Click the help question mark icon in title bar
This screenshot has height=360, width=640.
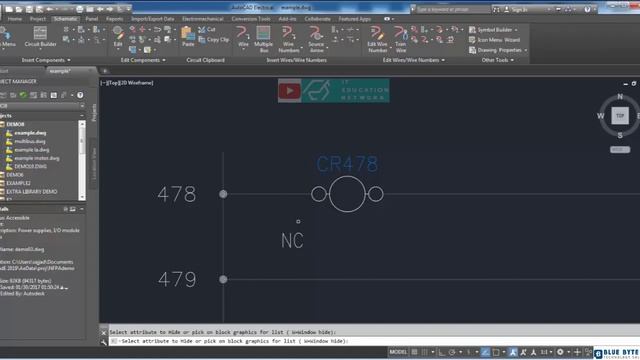point(587,9)
